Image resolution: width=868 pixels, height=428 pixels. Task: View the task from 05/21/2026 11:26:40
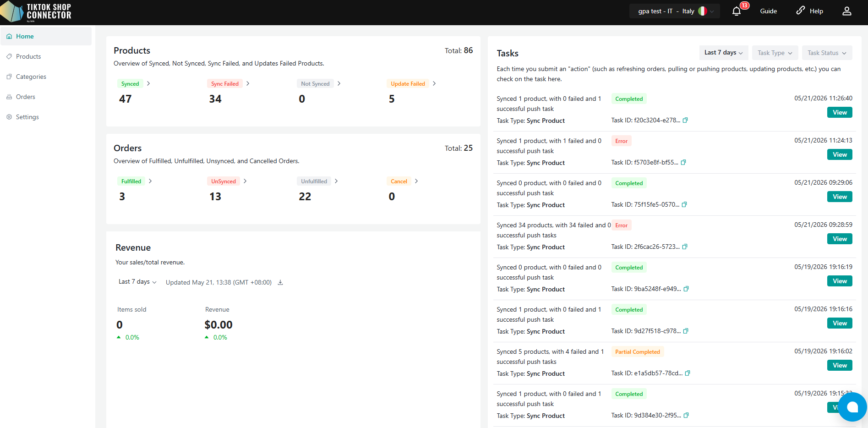pyautogui.click(x=840, y=112)
